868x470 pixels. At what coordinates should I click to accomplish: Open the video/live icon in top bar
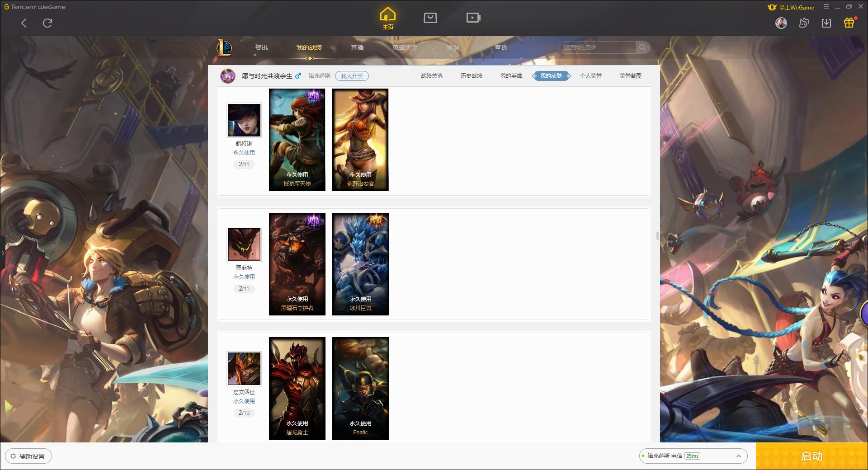pyautogui.click(x=473, y=18)
